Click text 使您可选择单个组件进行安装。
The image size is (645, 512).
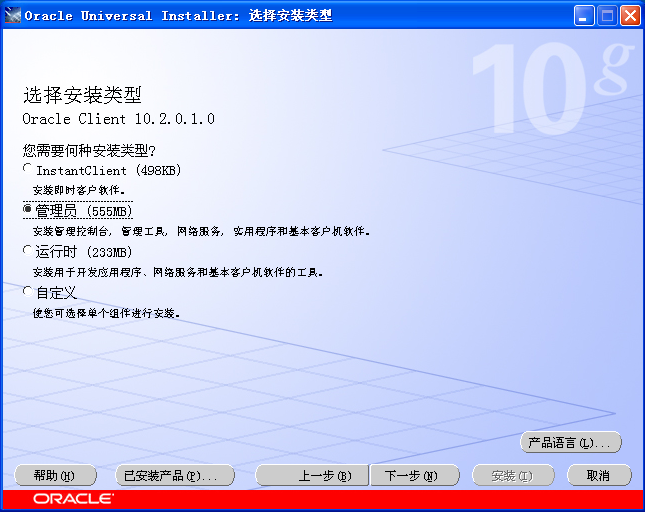pyautogui.click(x=107, y=313)
